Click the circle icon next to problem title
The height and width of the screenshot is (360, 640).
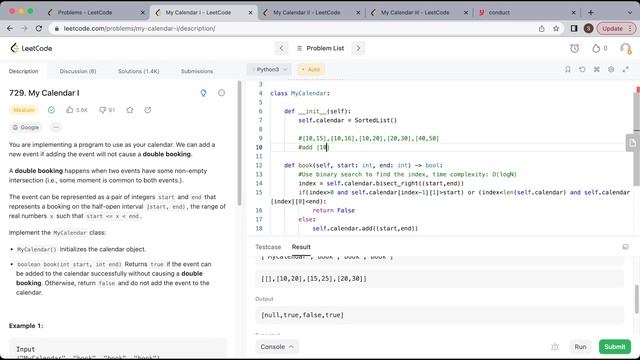(x=221, y=93)
